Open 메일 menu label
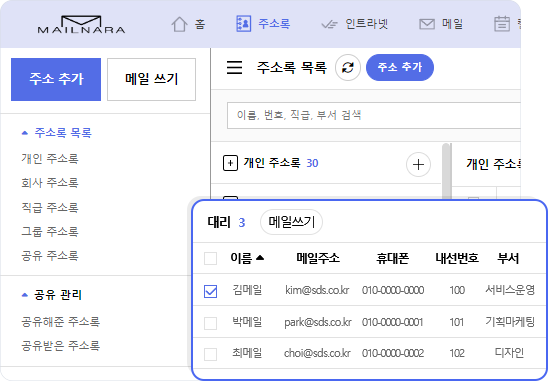 point(453,24)
